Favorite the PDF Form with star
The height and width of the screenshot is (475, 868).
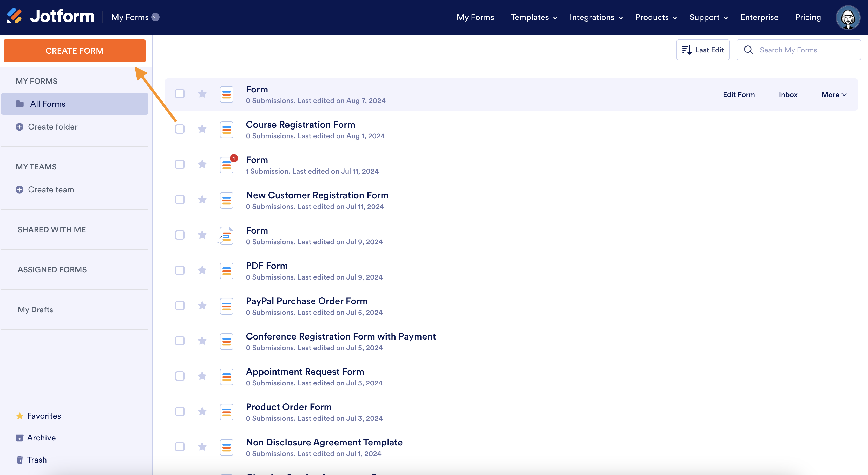click(202, 270)
